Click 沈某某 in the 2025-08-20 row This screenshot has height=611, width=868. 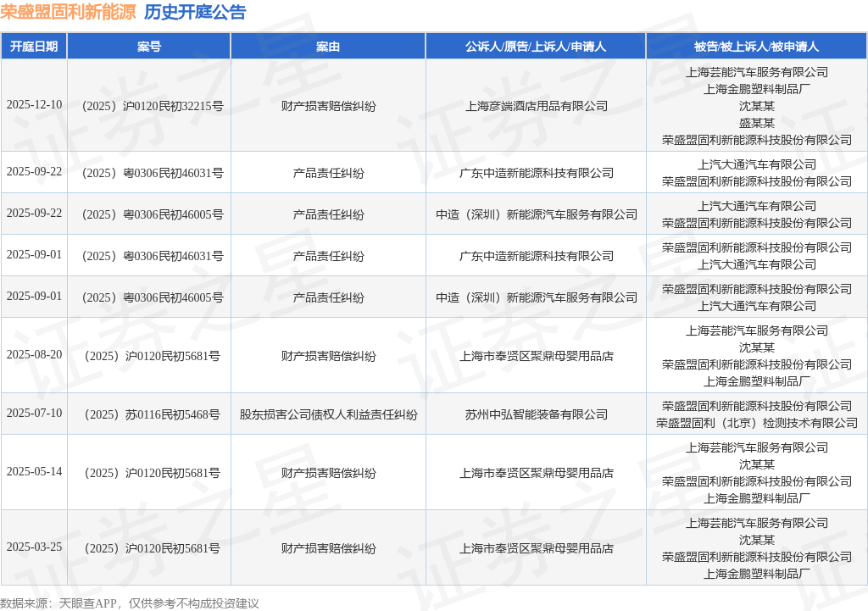coord(757,347)
